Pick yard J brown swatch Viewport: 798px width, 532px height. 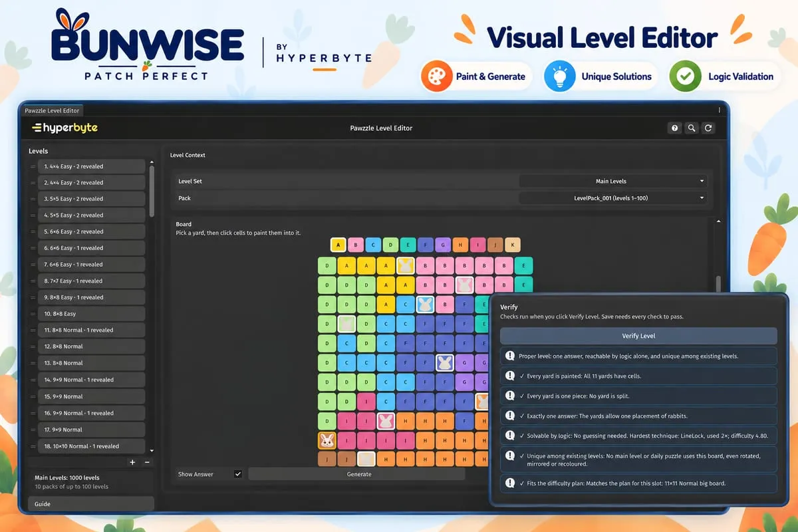(x=495, y=245)
